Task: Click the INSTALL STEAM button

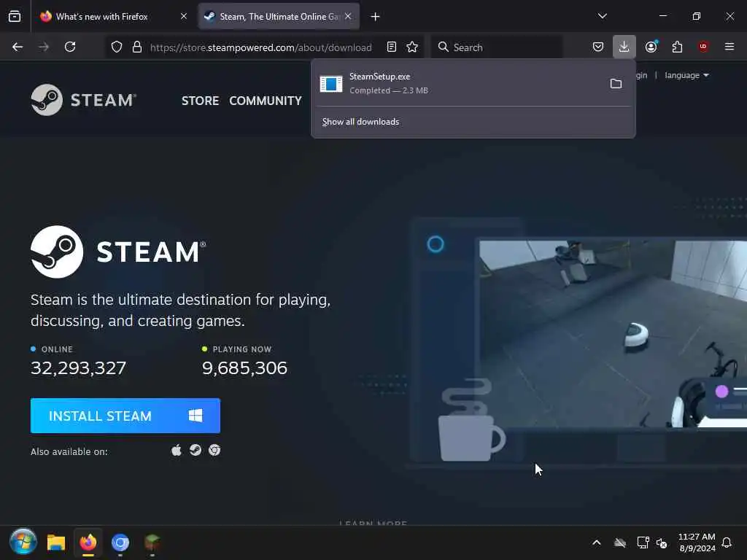Action: coord(125,416)
